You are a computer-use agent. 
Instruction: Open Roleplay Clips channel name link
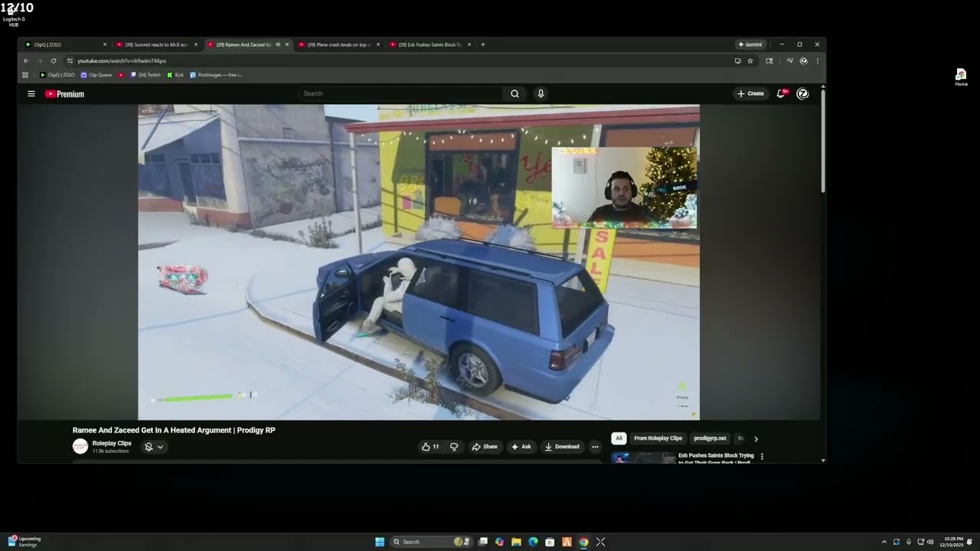pos(112,443)
